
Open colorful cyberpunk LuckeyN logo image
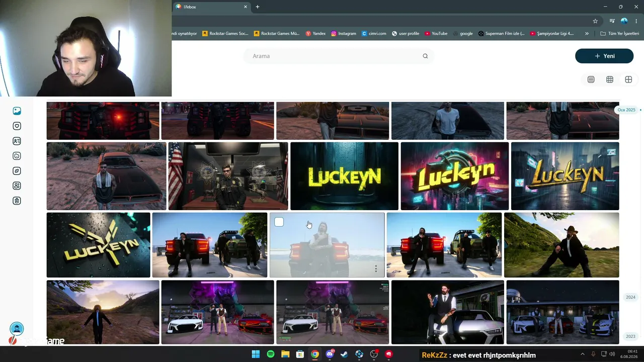[x=455, y=176]
